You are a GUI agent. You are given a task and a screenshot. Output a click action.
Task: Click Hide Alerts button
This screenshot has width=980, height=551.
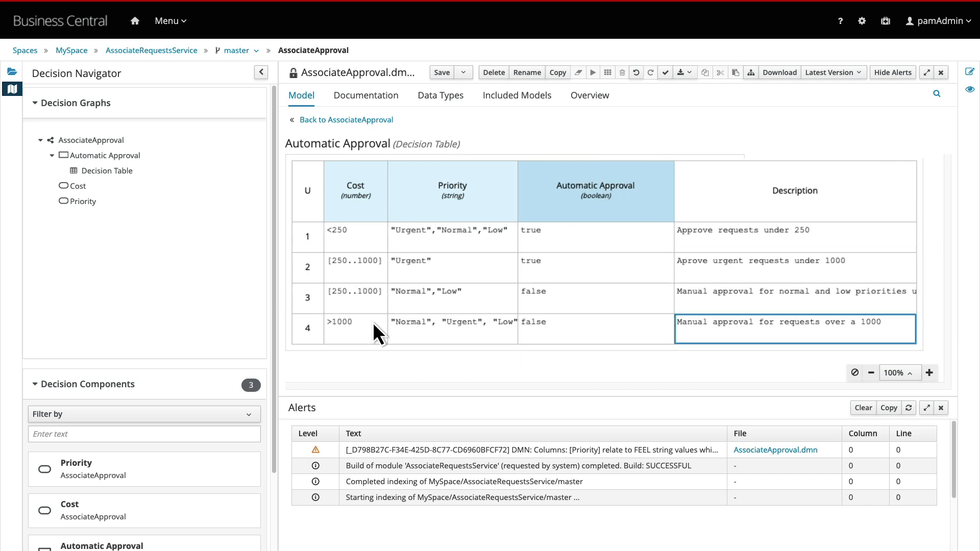[x=893, y=72]
